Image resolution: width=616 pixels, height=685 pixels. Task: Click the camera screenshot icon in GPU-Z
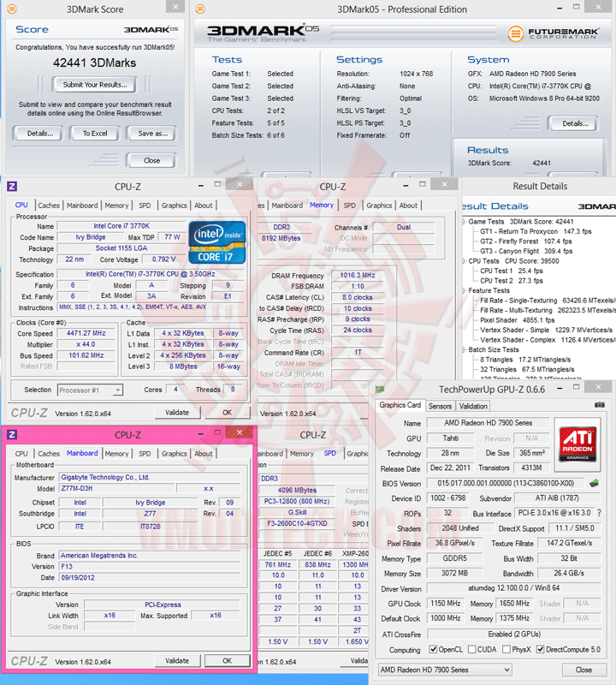(x=600, y=405)
